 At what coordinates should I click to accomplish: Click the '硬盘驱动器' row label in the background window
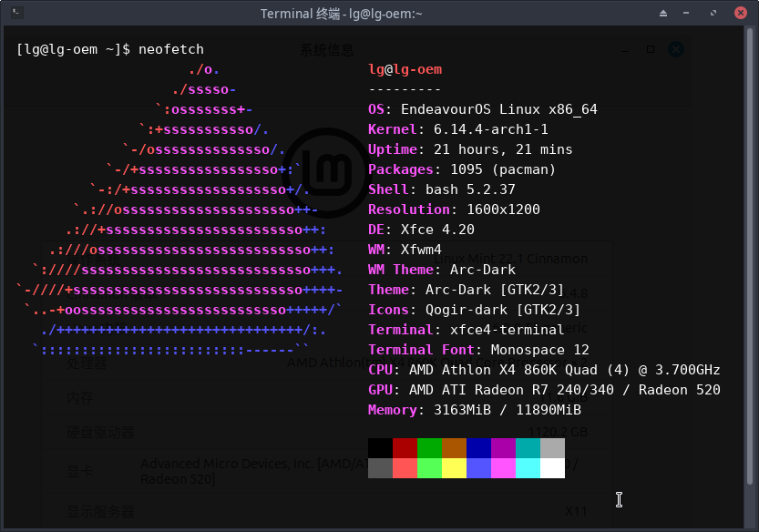pos(100,433)
